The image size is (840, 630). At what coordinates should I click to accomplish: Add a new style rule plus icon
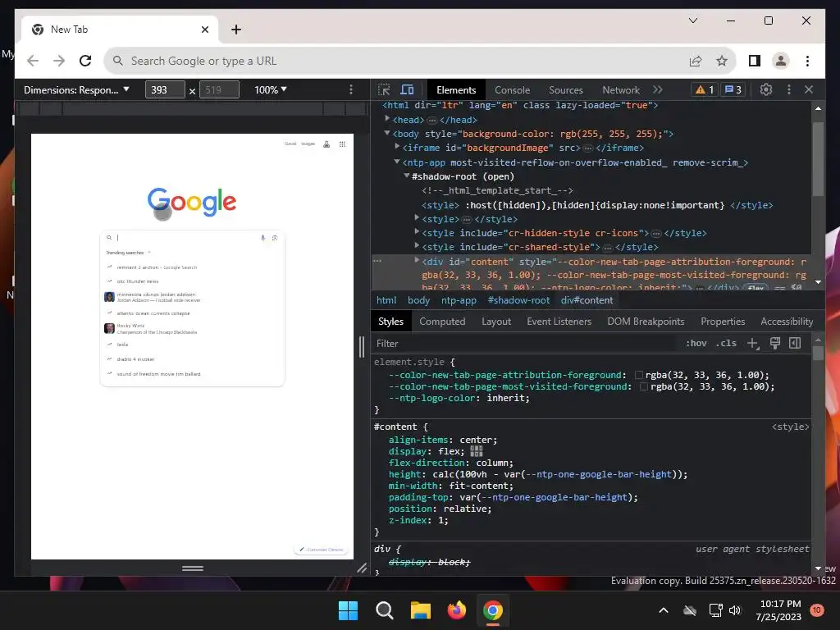753,344
